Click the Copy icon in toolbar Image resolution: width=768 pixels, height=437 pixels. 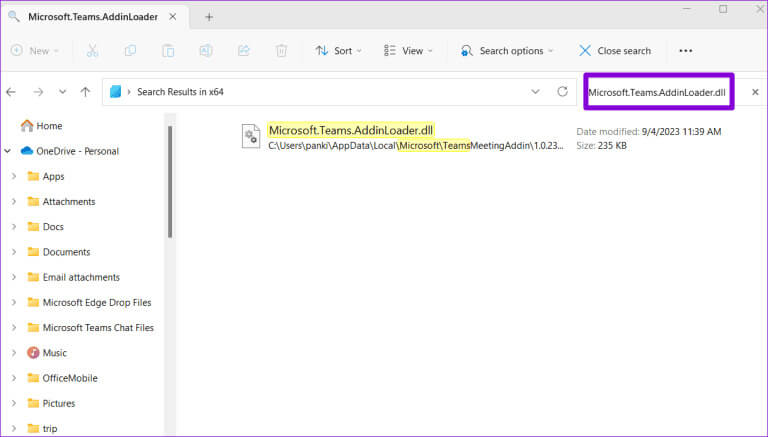tap(130, 50)
